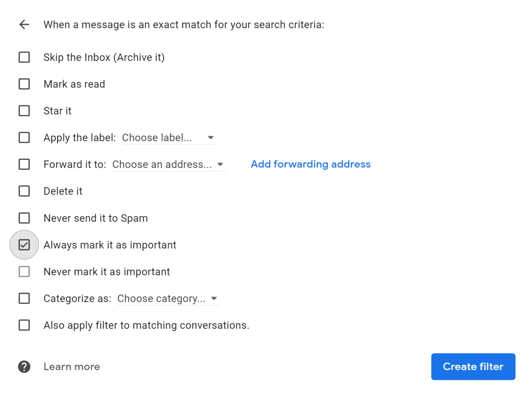The image size is (532, 396).
Task: Click the back arrow icon
Action: click(24, 25)
